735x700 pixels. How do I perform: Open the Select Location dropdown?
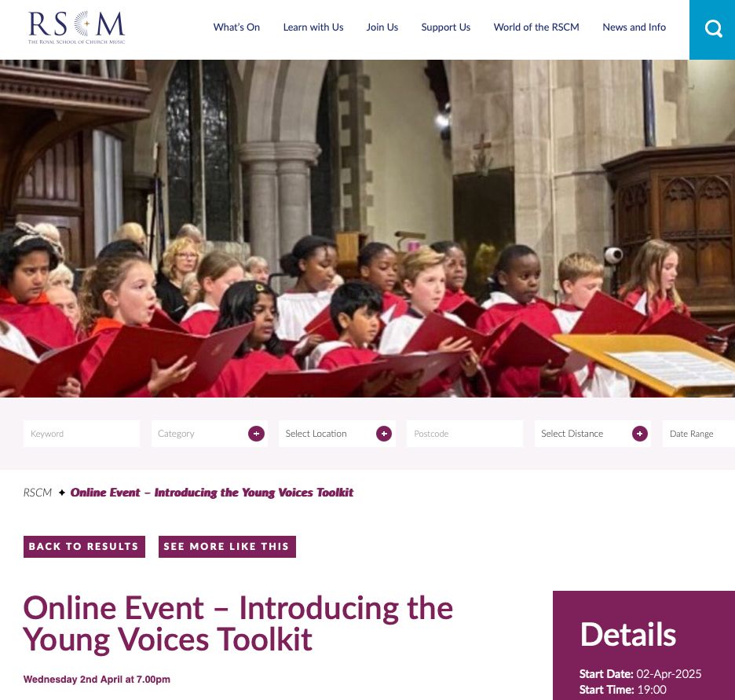coord(337,434)
